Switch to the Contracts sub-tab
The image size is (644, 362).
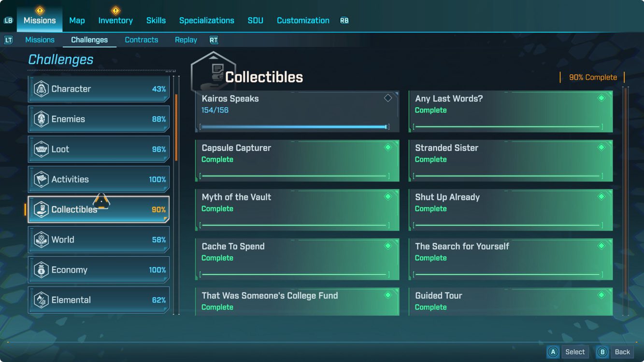[142, 40]
